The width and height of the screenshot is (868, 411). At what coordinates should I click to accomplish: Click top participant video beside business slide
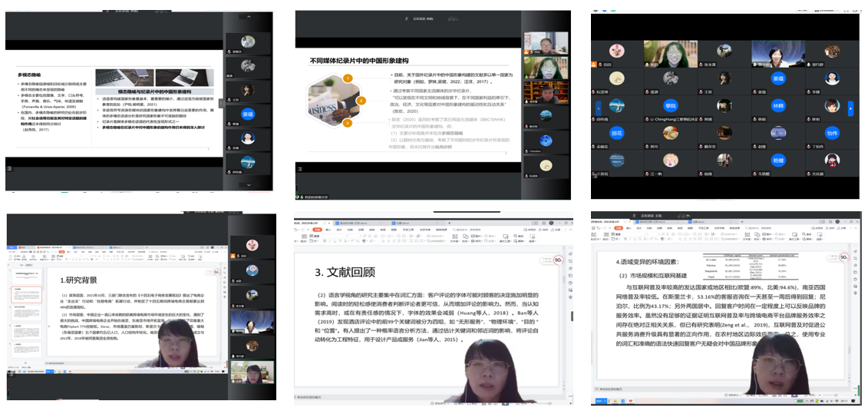[545, 43]
